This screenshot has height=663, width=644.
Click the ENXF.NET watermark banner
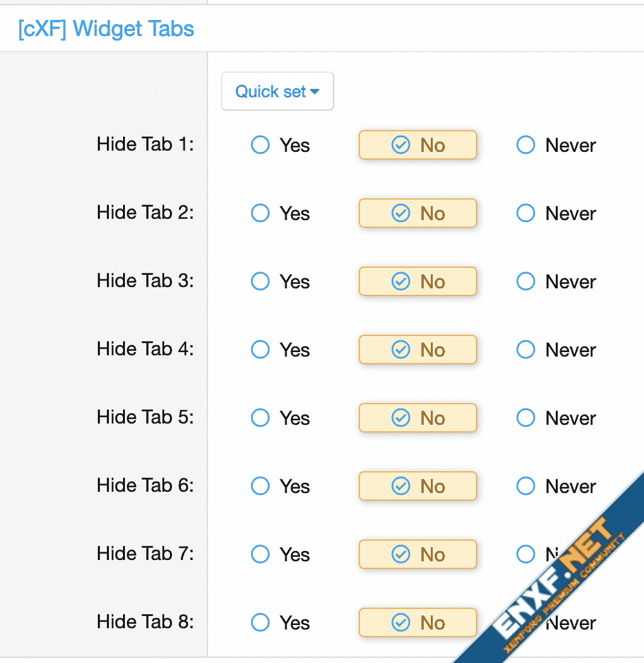click(x=560, y=579)
